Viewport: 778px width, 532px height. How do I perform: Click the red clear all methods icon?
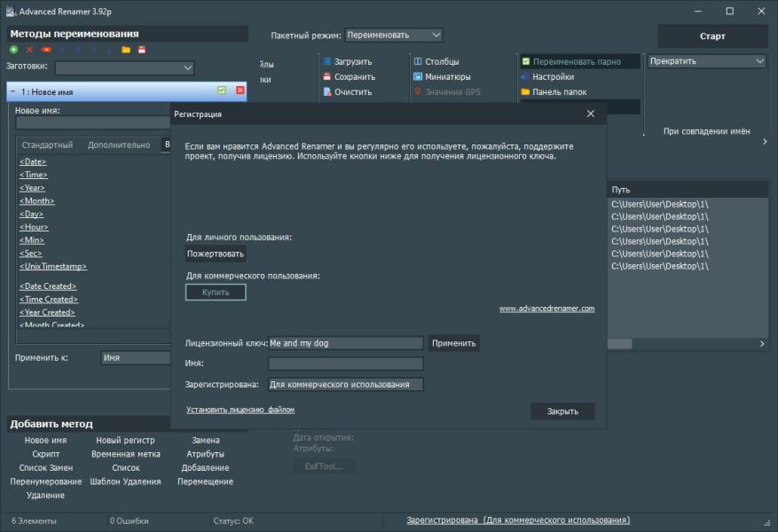pos(46,50)
